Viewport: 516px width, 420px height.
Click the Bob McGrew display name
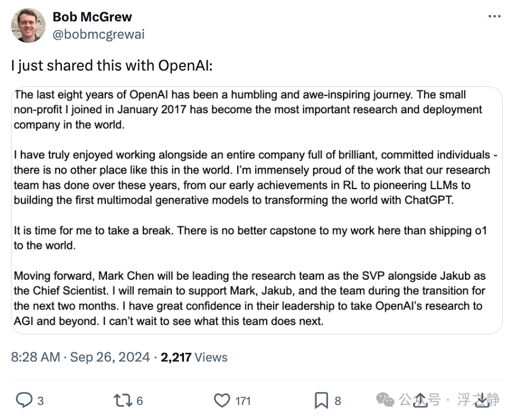pos(92,17)
